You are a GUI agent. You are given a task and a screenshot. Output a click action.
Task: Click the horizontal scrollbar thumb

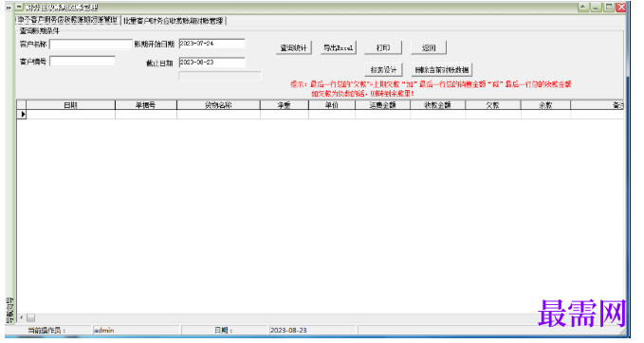coord(30,317)
